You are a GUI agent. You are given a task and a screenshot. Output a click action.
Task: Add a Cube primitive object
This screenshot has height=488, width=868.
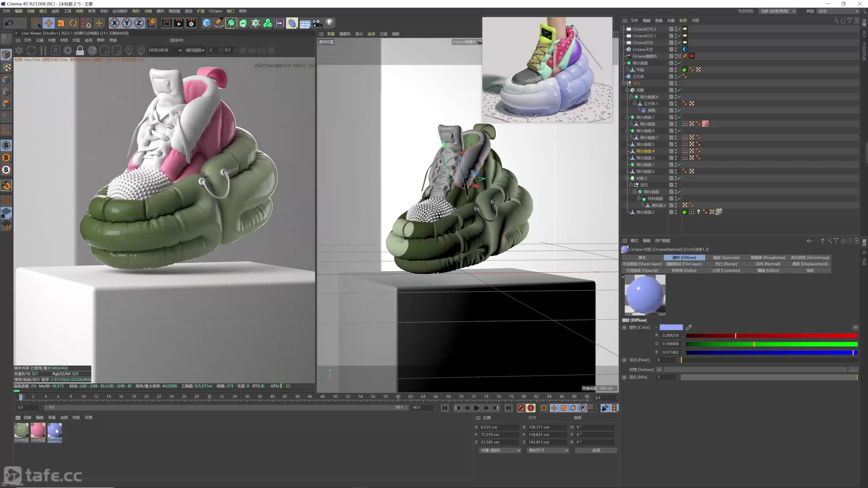click(206, 23)
